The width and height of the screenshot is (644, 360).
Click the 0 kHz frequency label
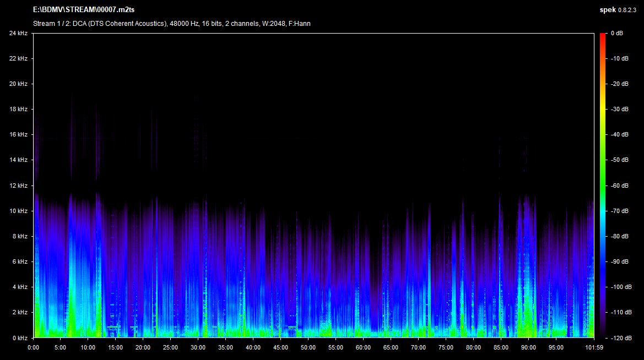coord(19,337)
